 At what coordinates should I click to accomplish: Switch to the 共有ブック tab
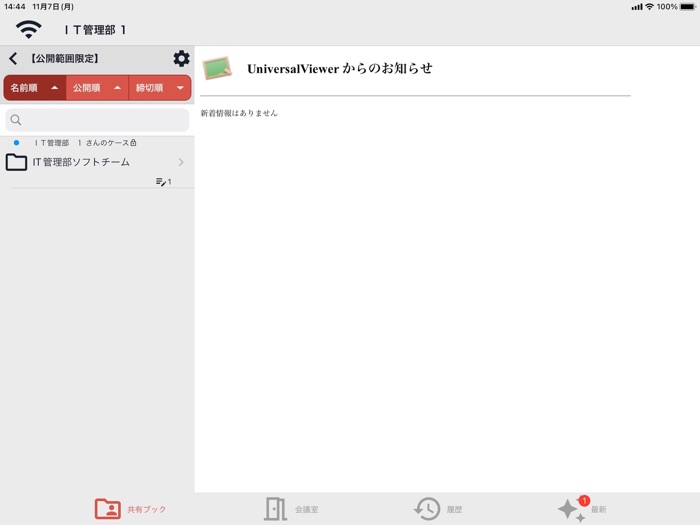tap(130, 509)
